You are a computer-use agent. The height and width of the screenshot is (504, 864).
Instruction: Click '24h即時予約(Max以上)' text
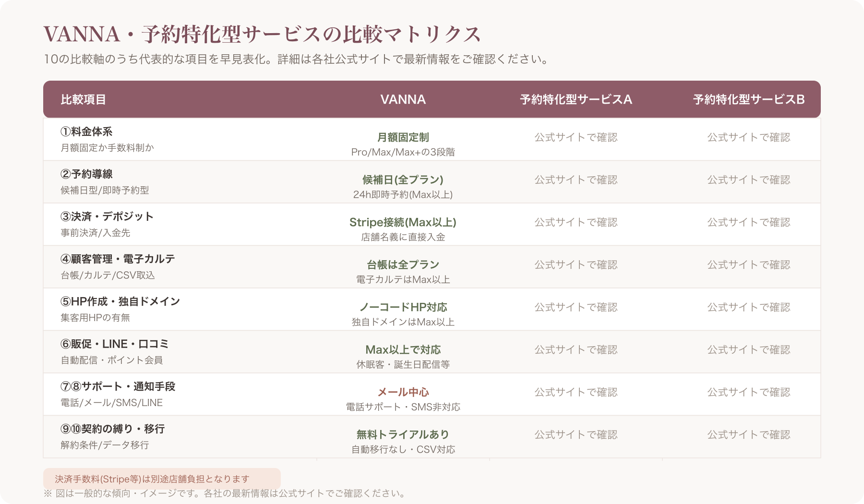coord(403,194)
